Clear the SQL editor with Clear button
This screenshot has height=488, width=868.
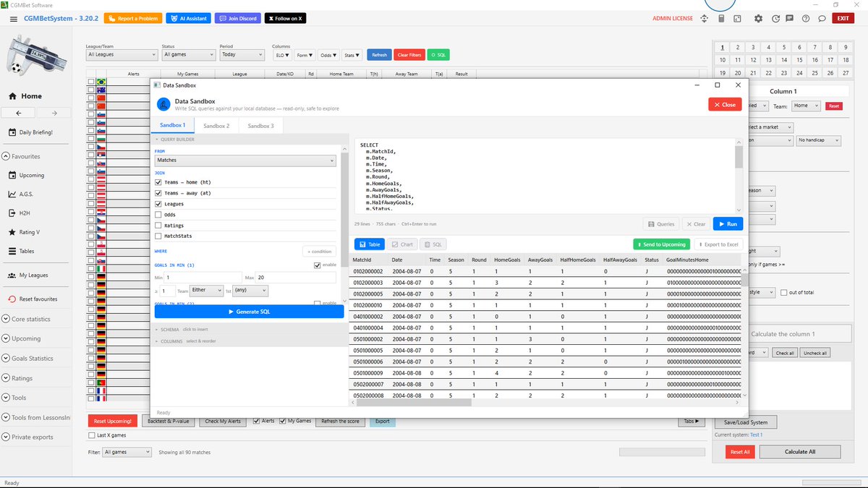[697, 224]
